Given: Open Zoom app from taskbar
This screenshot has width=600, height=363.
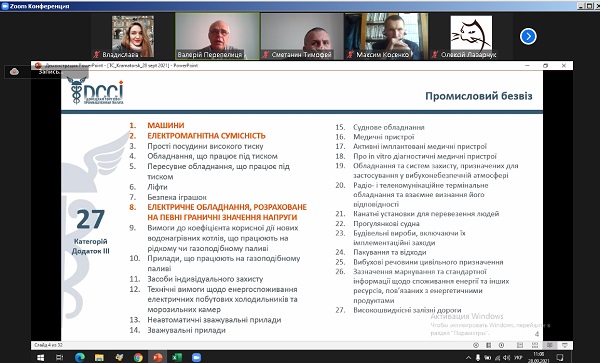Looking at the screenshot, I should (196, 358).
